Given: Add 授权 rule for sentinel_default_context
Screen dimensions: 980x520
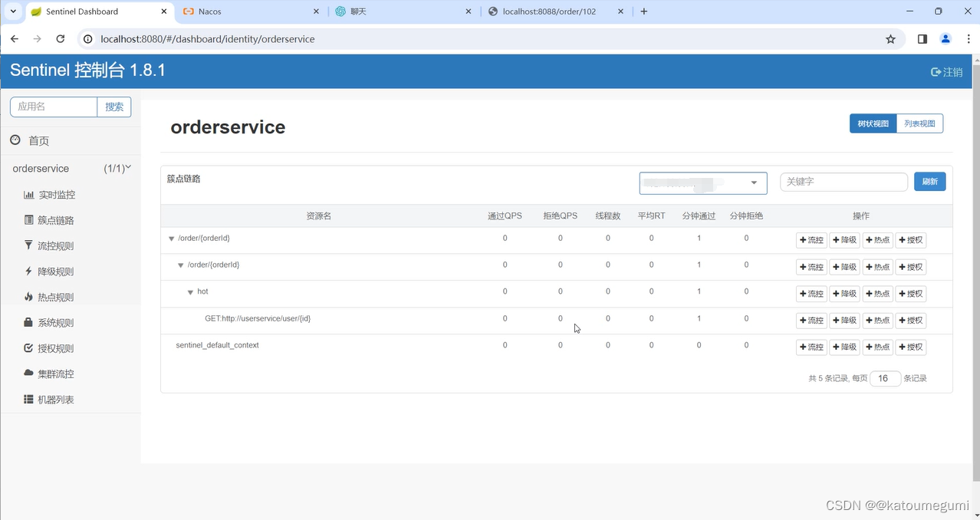Looking at the screenshot, I should (x=911, y=347).
